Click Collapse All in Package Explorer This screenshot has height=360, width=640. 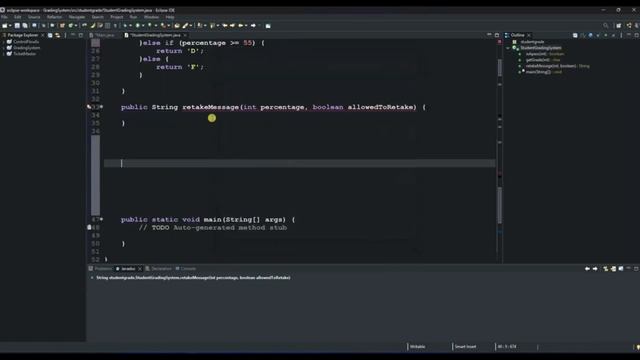(x=50, y=35)
